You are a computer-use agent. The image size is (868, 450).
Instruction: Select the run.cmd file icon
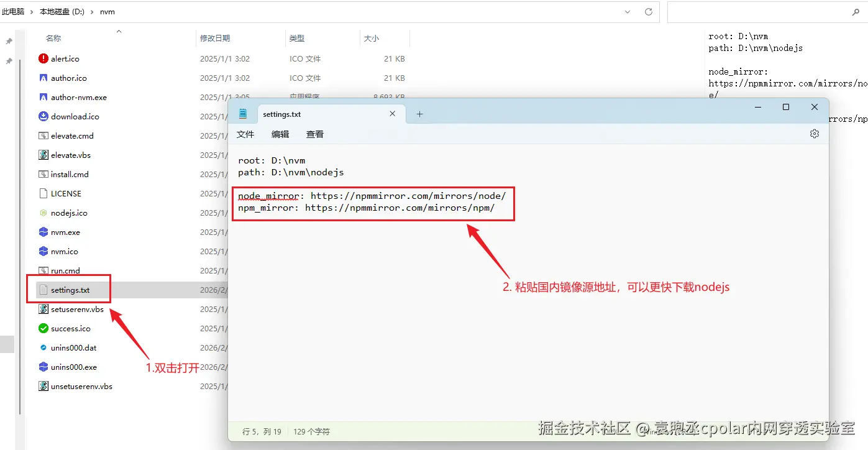pos(43,270)
